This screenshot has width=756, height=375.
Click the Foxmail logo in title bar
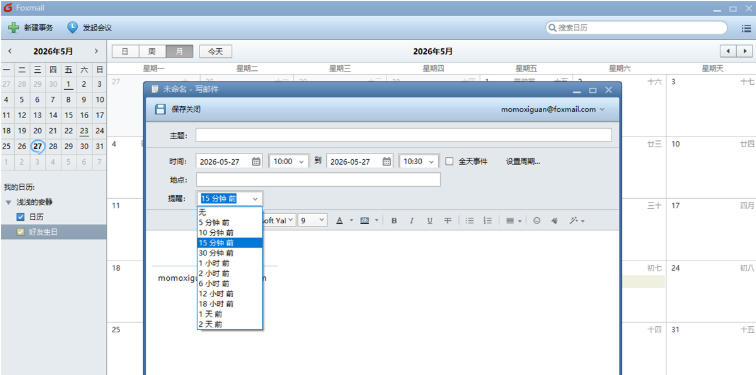(8, 8)
